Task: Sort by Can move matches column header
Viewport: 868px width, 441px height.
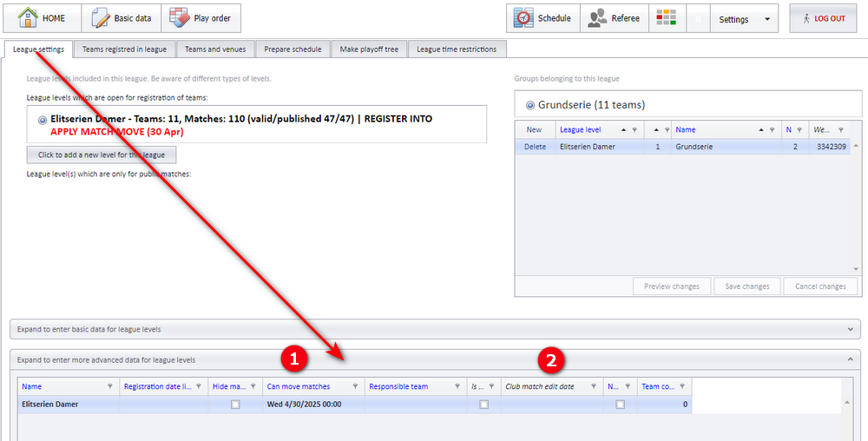Action: coord(299,387)
